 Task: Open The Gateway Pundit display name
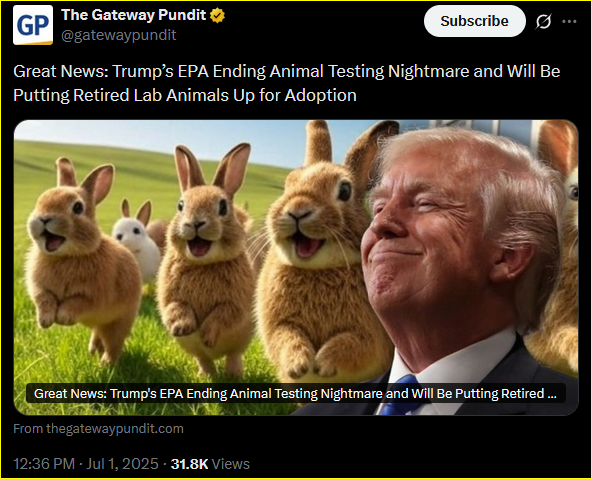[134, 15]
